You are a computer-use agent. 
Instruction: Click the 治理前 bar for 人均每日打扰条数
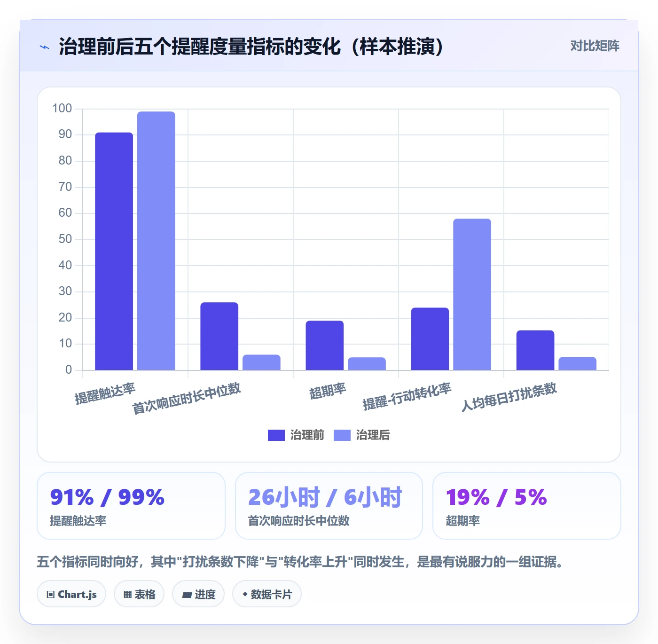[535, 350]
